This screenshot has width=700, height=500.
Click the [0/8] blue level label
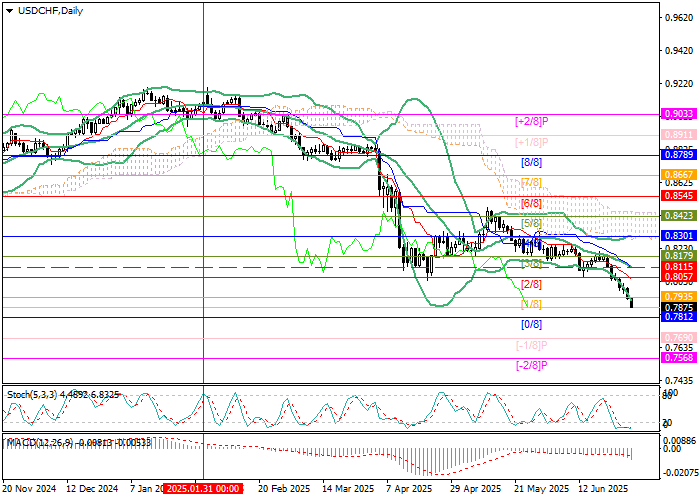pos(531,325)
